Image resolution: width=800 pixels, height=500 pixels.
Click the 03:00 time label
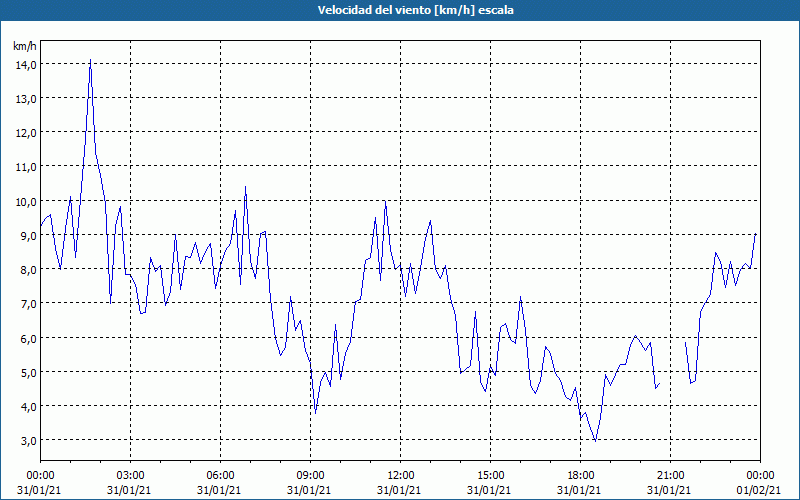click(x=131, y=476)
